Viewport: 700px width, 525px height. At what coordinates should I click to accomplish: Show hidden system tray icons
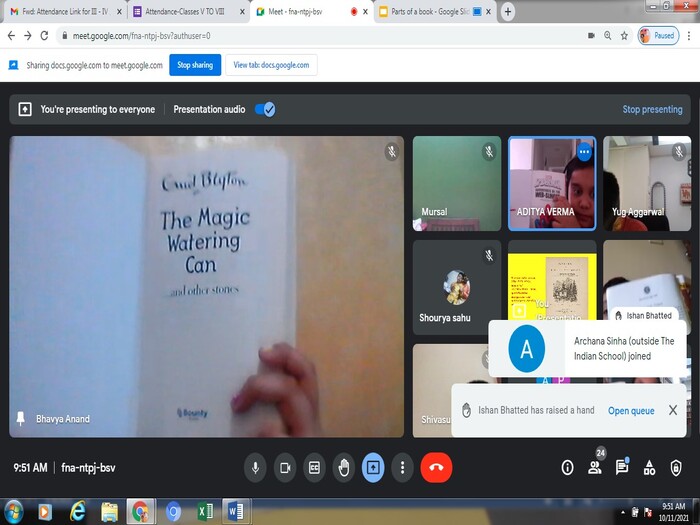click(623, 512)
